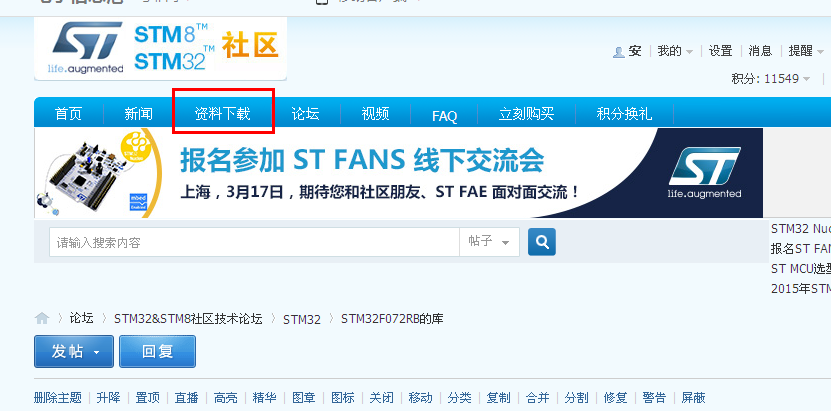Click 论坛 in the breadcrumb
This screenshot has height=411, width=831.
[x=82, y=318]
